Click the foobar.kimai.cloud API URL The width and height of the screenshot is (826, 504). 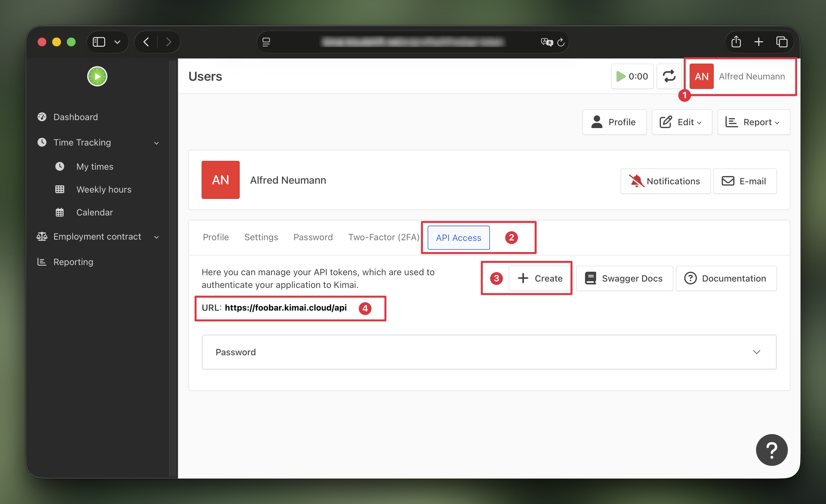(286, 308)
